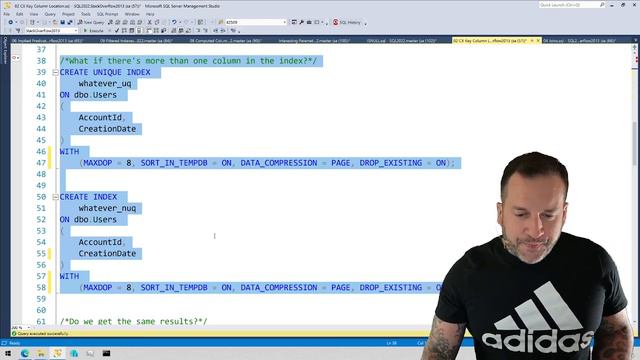Open the Windows Start menu
The image size is (640, 360).
[x=8, y=353]
